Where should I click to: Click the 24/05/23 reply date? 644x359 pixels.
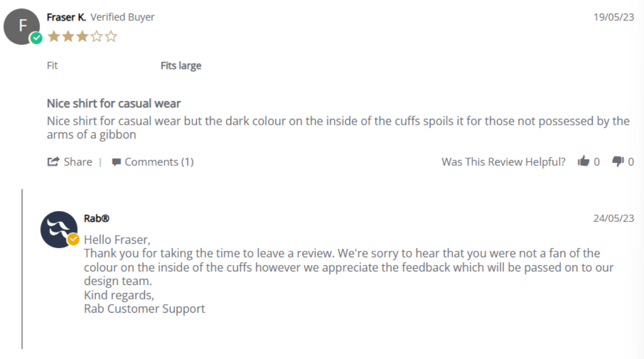pyautogui.click(x=614, y=218)
